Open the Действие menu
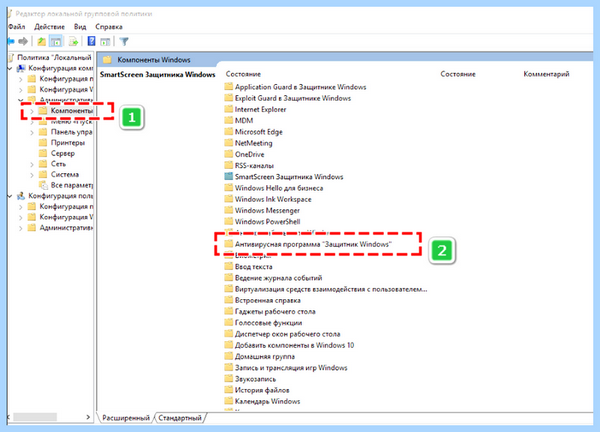Image resolution: width=600 pixels, height=432 pixels. pyautogui.click(x=49, y=27)
